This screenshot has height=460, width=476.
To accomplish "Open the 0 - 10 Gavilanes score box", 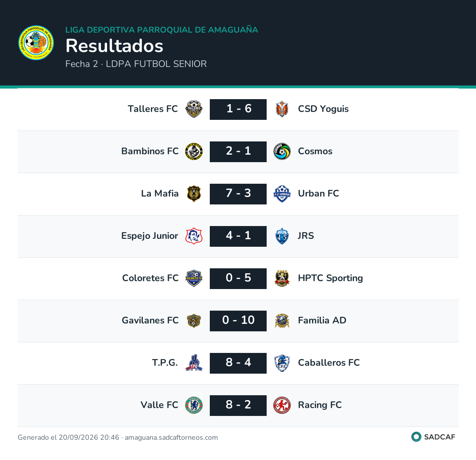I will coord(238,321).
